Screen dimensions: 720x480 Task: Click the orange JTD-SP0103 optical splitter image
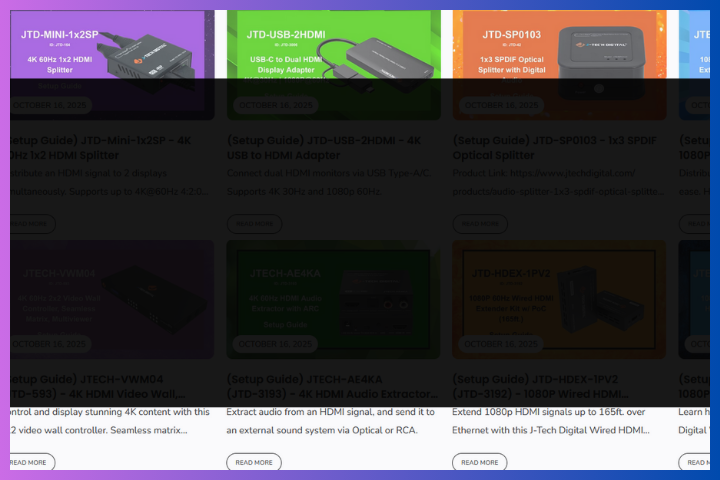(559, 60)
